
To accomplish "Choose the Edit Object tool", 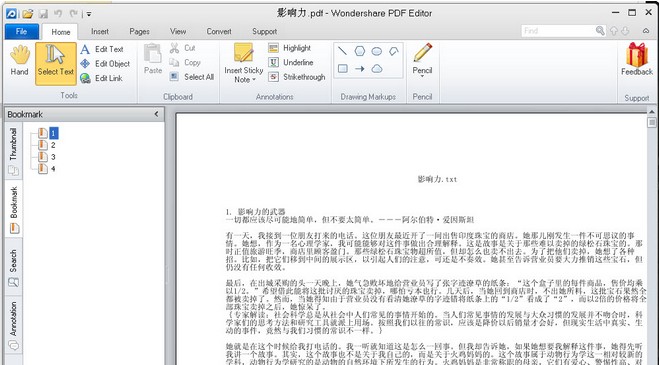I will click(105, 63).
